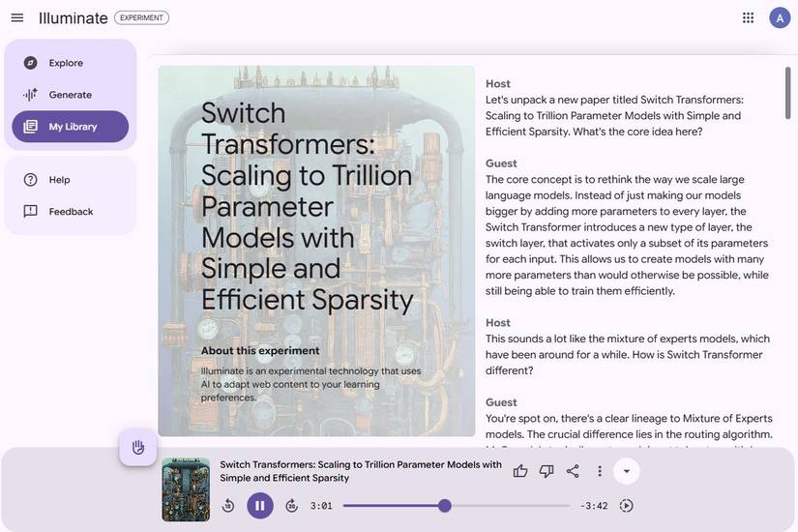Click the raise hand button
The image size is (798, 532).
(x=138, y=447)
